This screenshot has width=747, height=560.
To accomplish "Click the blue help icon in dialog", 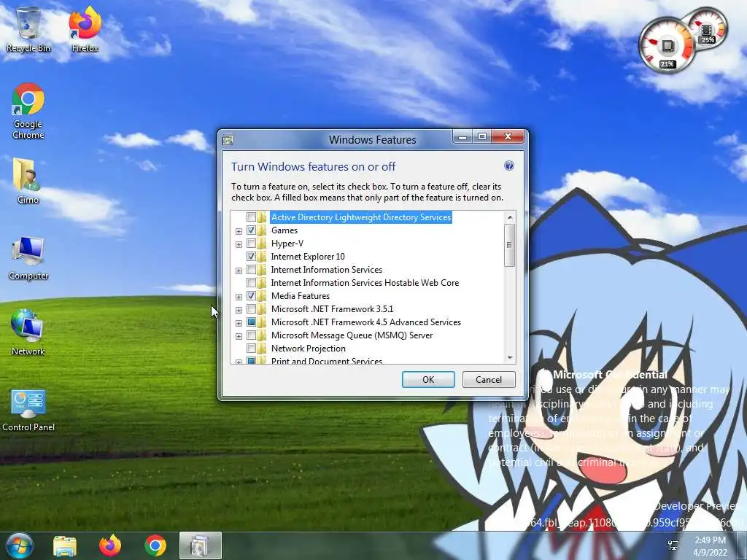I will click(x=508, y=166).
